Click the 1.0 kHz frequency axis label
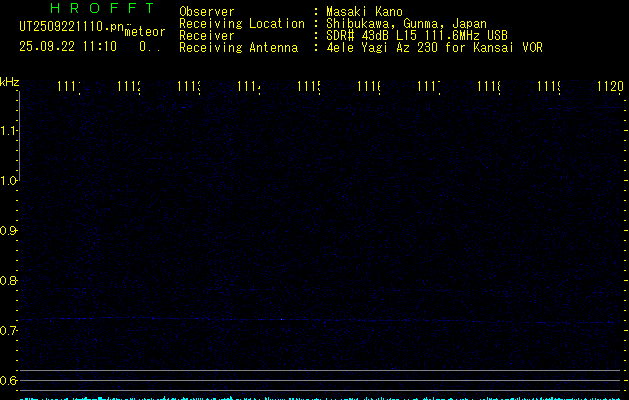The image size is (629, 400). pos(8,181)
